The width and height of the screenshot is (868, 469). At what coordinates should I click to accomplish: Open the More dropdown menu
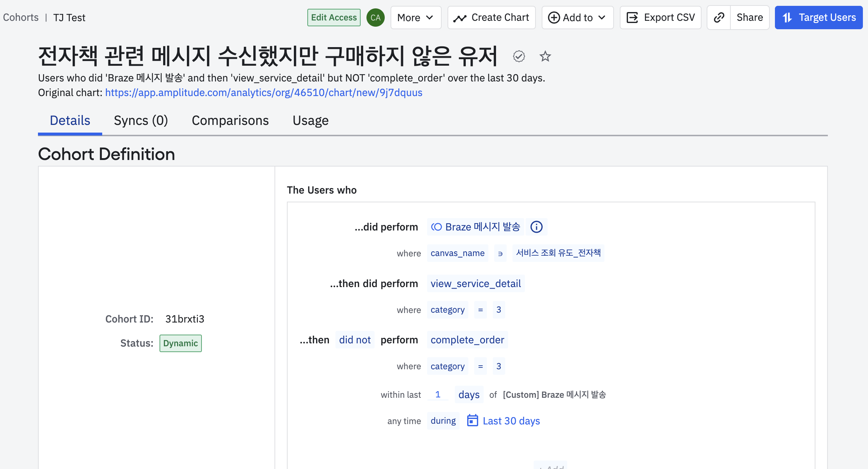click(x=416, y=18)
